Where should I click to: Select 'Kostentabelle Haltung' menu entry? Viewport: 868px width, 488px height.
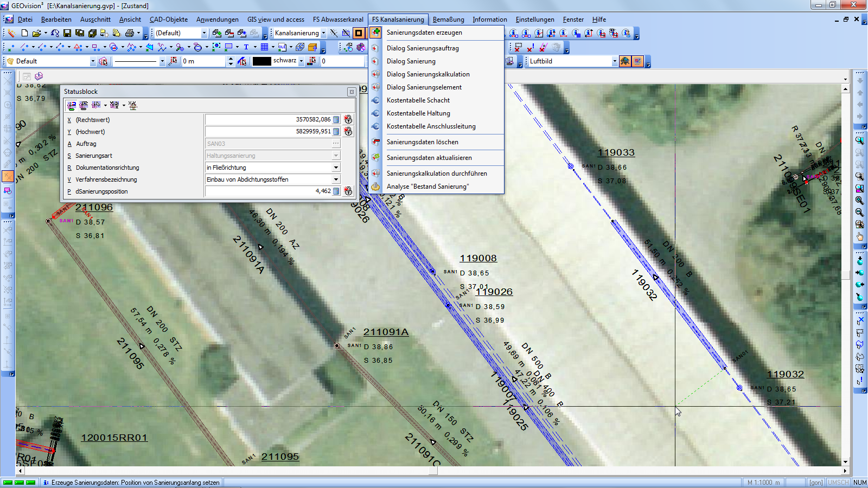tap(418, 113)
